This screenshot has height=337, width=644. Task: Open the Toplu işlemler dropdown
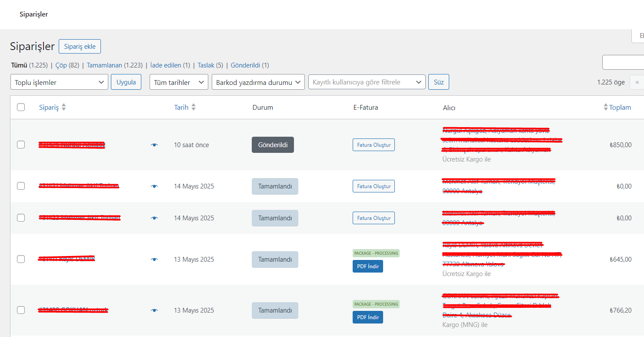(x=59, y=82)
